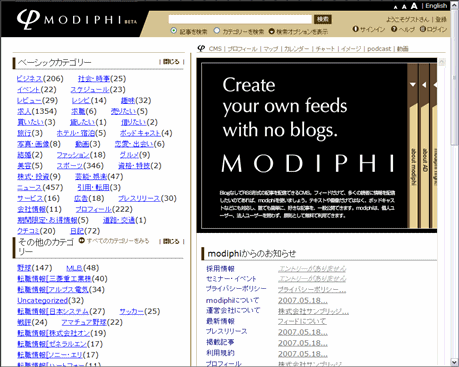This screenshot has width=459, height=367.
Task: Switch language to English
Action: [436, 6]
